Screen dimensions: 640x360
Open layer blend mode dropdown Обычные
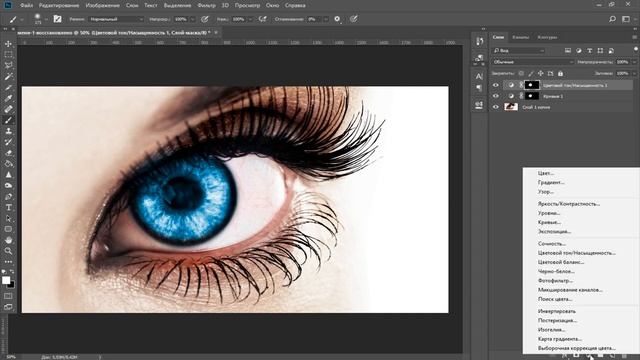point(533,62)
